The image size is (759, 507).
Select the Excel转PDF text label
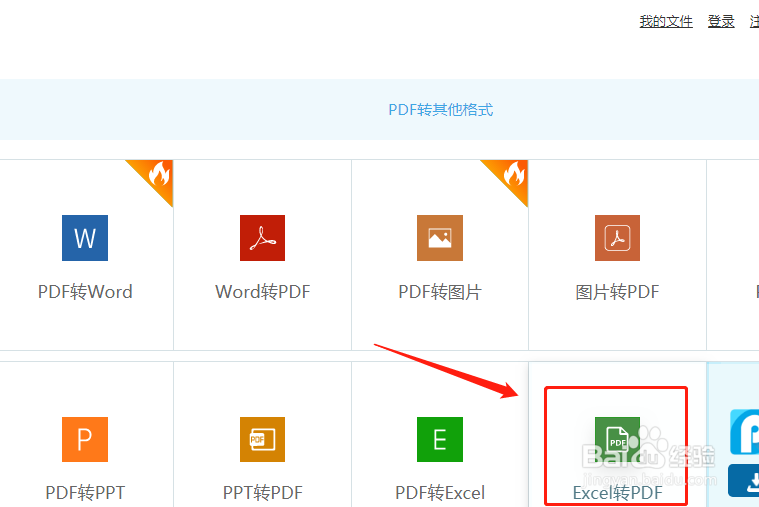click(x=617, y=493)
